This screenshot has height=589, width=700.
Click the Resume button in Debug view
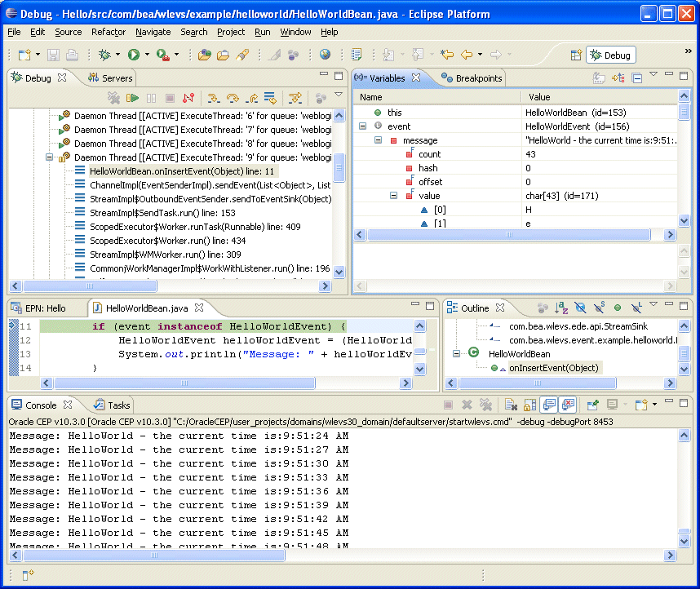click(132, 98)
